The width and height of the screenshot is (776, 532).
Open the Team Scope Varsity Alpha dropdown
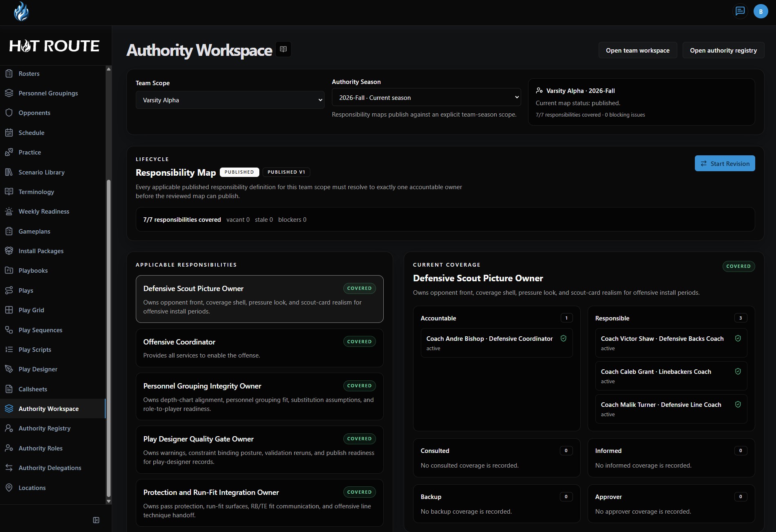point(230,100)
